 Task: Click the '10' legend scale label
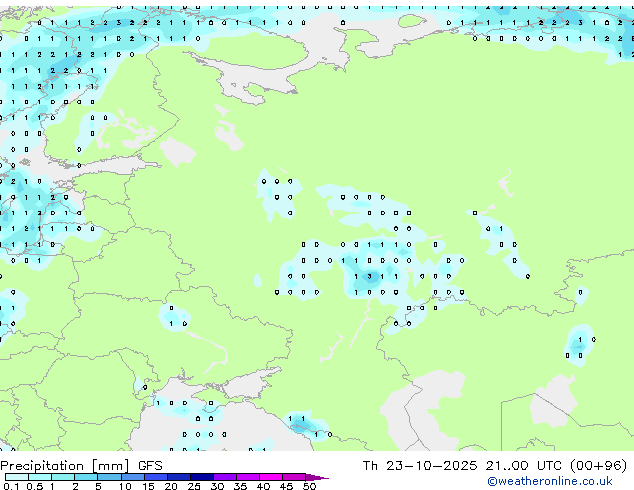(x=125, y=486)
